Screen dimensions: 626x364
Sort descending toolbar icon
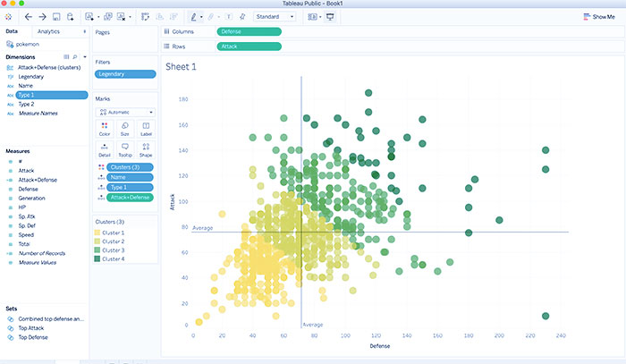pos(173,17)
